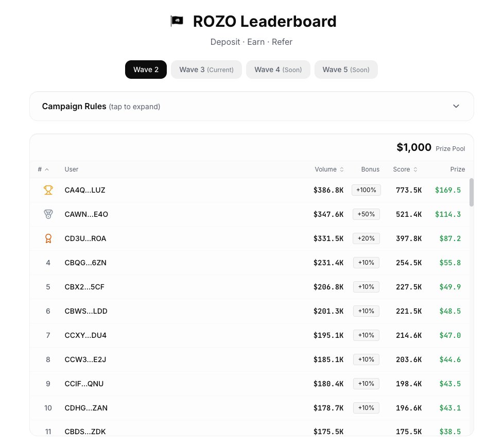Switch to Wave 5 (Soon) tab
The image size is (504, 445).
tap(346, 70)
